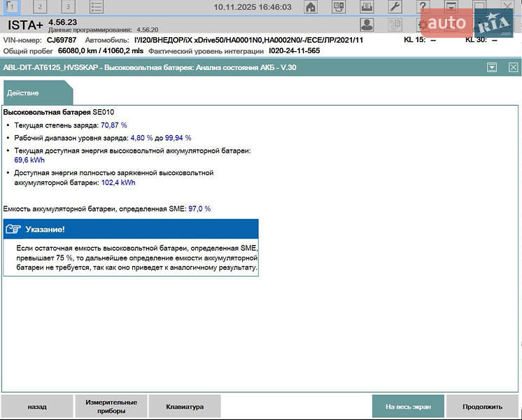Open Измерительные приборы
Viewport: 522px width, 420px height.
point(111,406)
